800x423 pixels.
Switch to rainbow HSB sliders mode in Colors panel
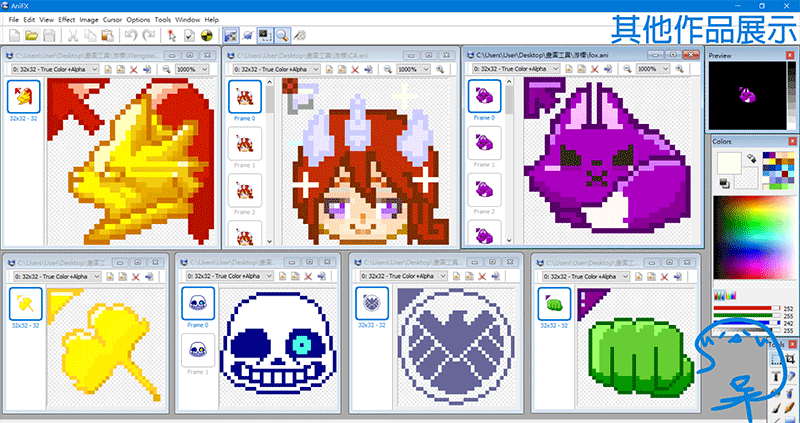(x=731, y=296)
